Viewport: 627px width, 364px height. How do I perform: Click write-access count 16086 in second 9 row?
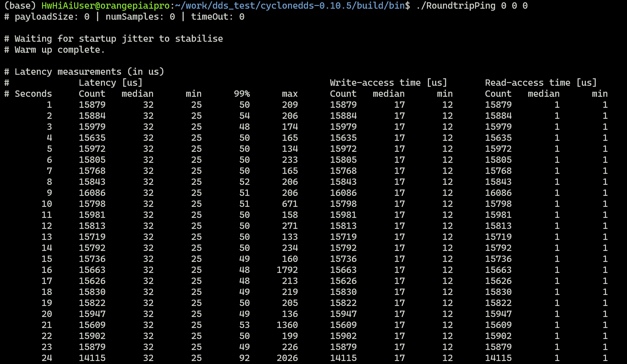click(343, 193)
